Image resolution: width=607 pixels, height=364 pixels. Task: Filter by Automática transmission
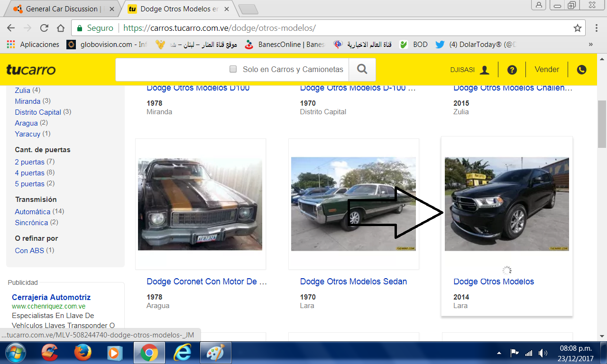coord(32,211)
